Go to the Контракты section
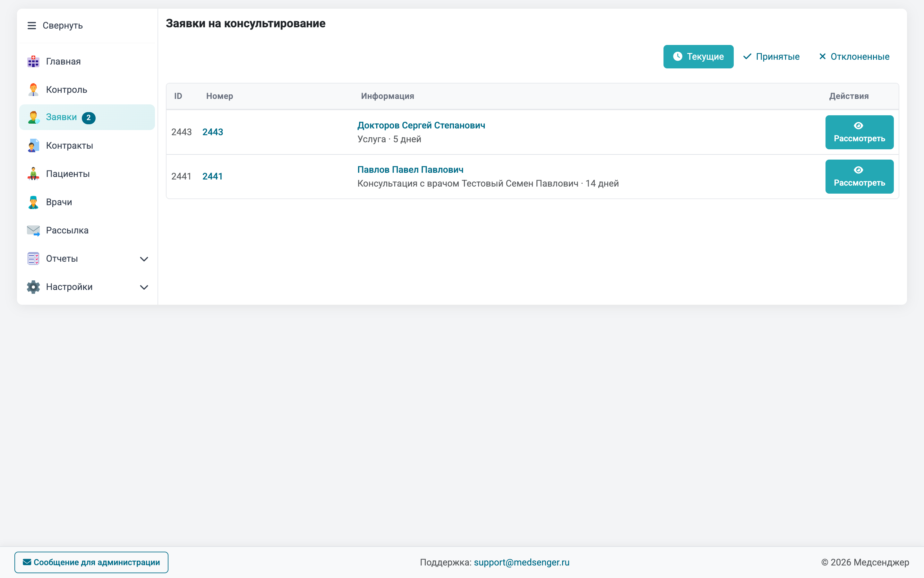 click(87, 146)
